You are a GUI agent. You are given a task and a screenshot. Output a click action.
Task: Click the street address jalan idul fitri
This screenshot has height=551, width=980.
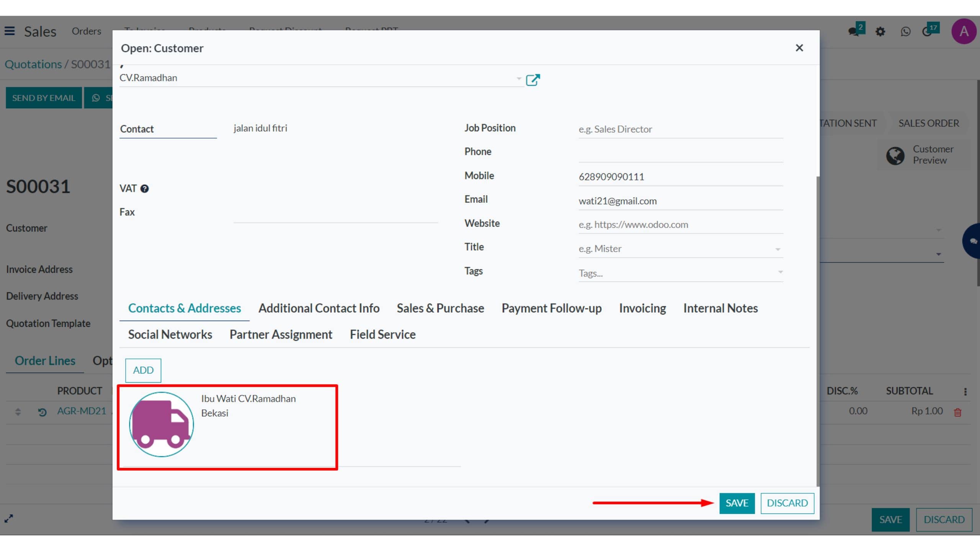[260, 128]
